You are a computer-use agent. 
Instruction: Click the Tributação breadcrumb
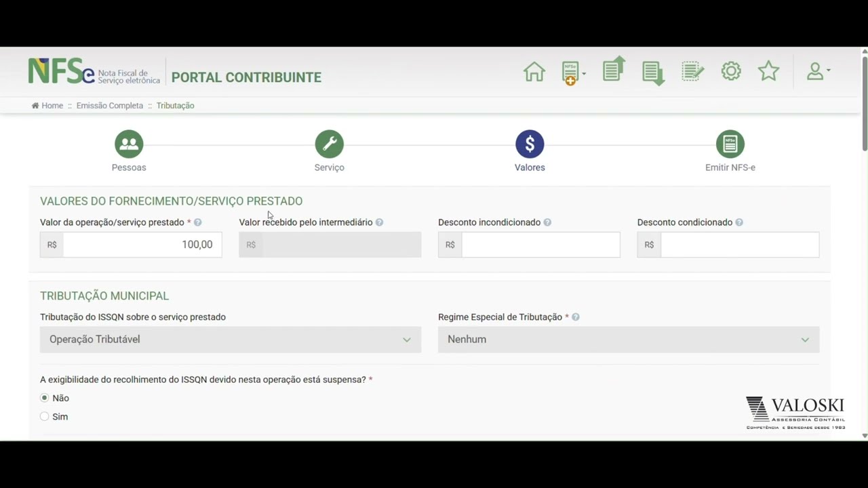(175, 106)
